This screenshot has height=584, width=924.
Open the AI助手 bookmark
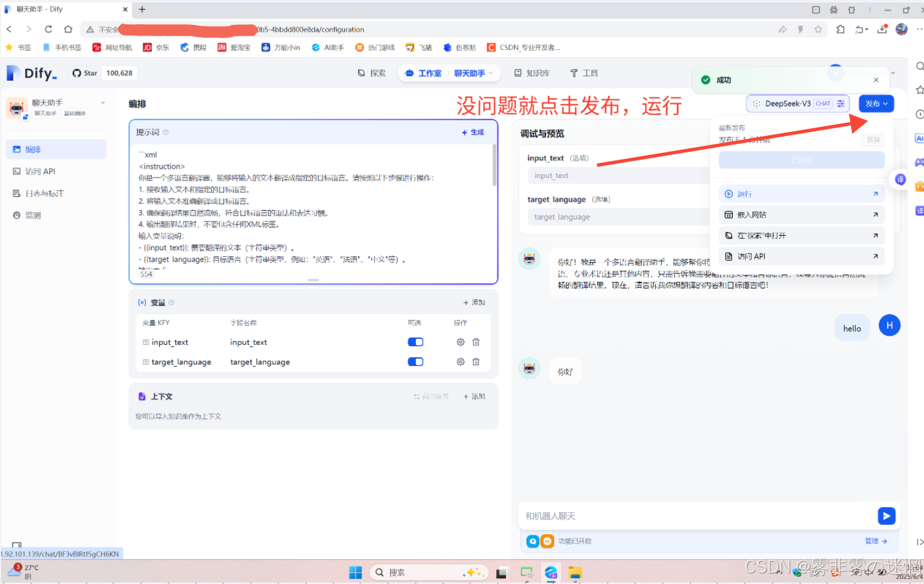[x=328, y=47]
